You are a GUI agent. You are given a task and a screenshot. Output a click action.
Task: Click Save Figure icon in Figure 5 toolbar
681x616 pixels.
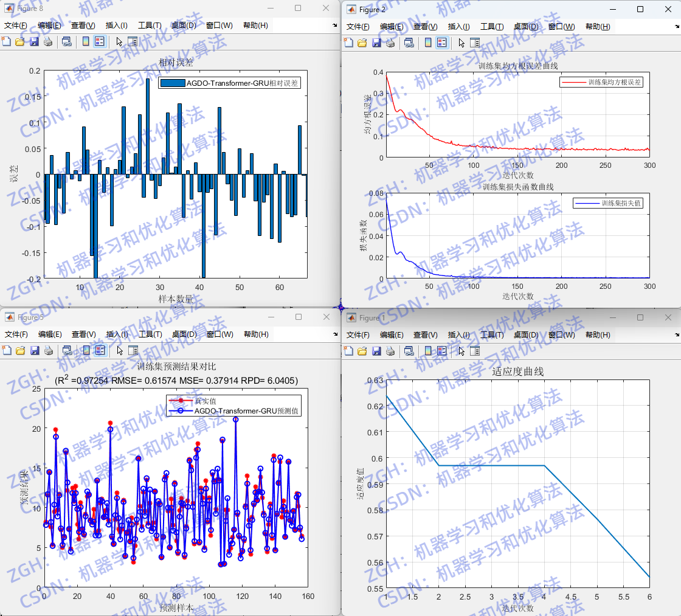tap(35, 351)
